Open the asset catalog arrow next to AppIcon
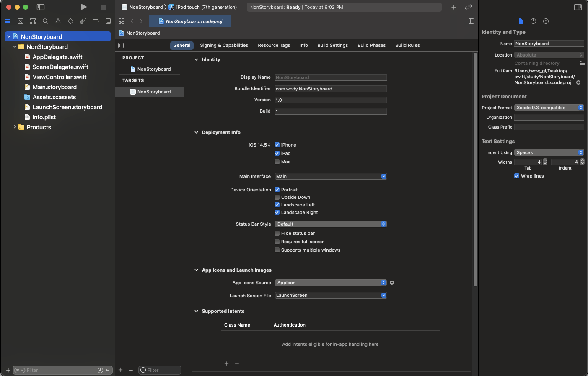Screen dimensions: 588x376 pos(392,283)
